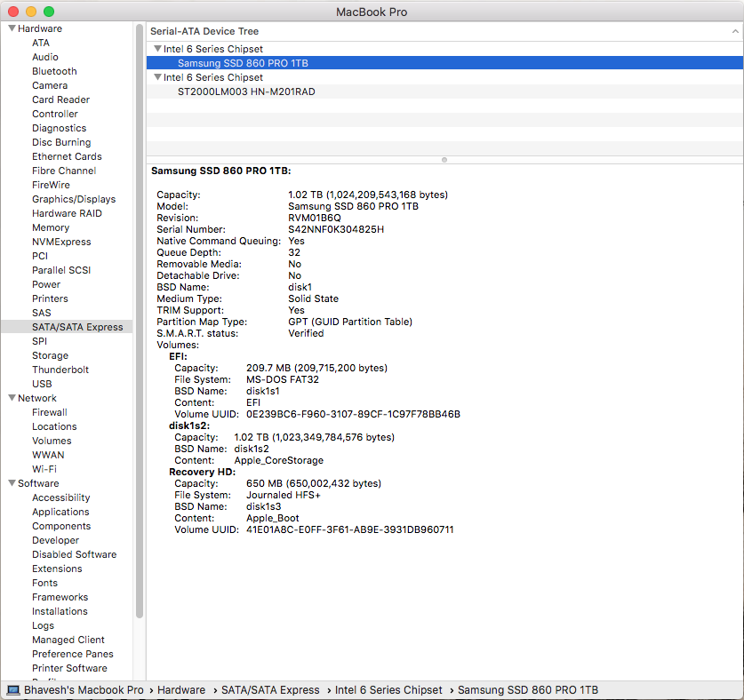Select Bluetooth in the sidebar
Screen dimensions: 744x700
pos(54,71)
